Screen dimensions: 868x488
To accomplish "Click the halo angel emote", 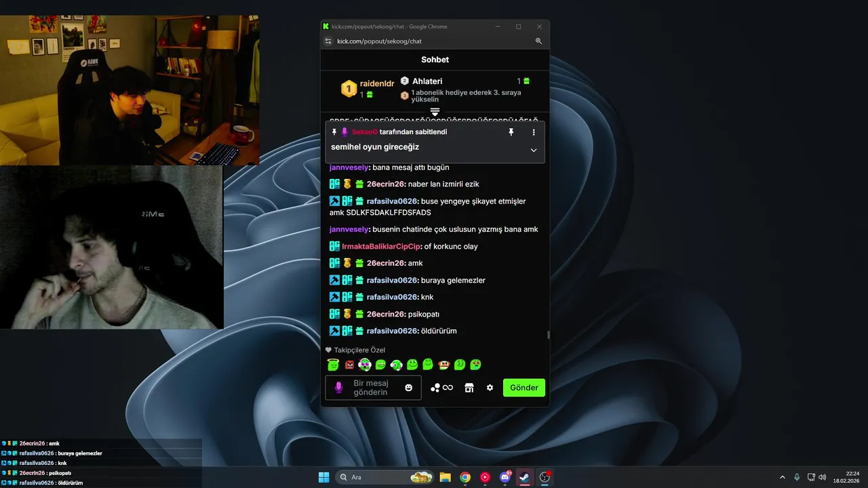I will pos(333,365).
